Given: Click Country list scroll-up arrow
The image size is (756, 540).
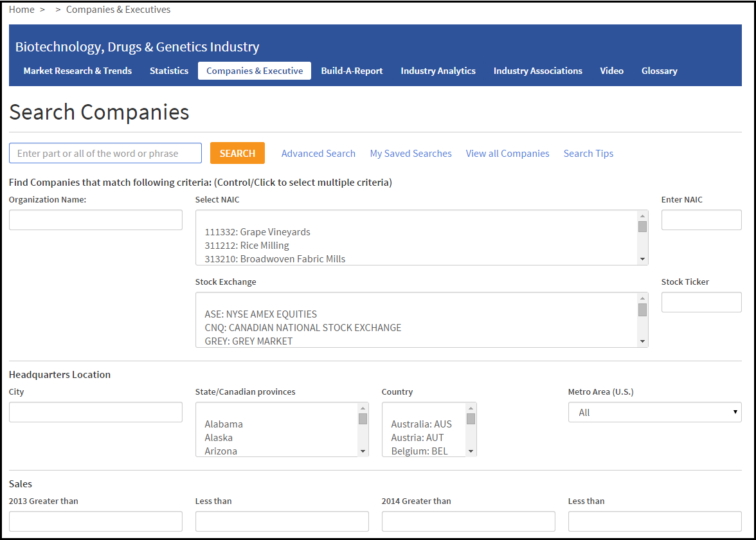Looking at the screenshot, I should tap(471, 408).
